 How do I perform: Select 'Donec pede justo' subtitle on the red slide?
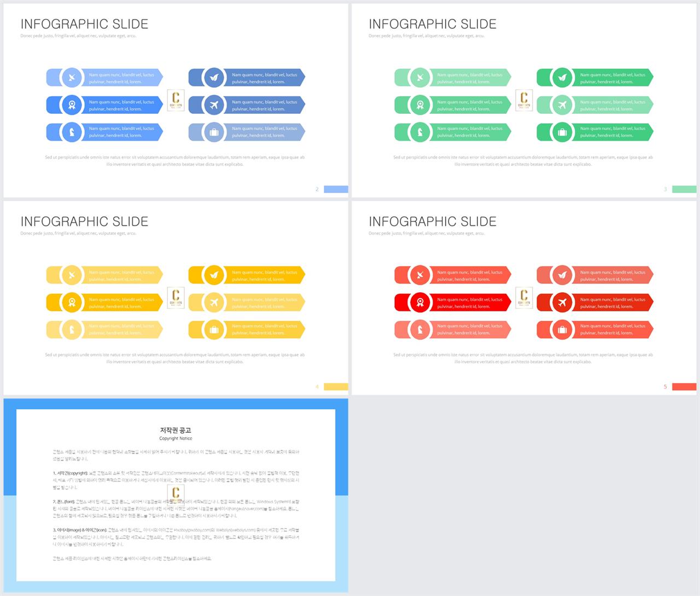pos(427,234)
